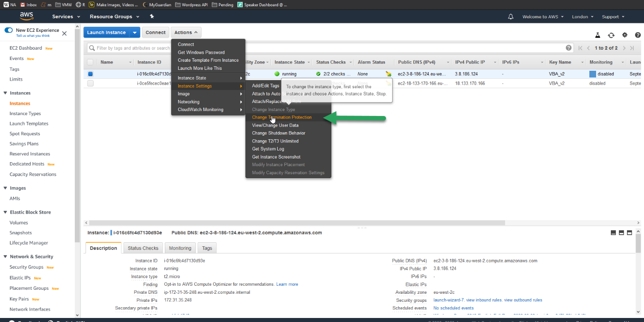Follow the Learn more link

tap(287, 284)
